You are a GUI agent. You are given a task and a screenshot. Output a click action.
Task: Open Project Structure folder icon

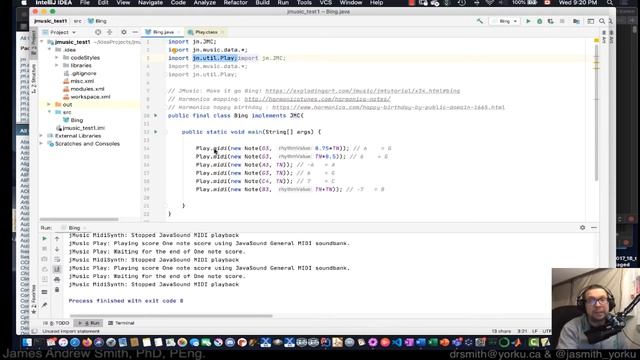coord(576,21)
